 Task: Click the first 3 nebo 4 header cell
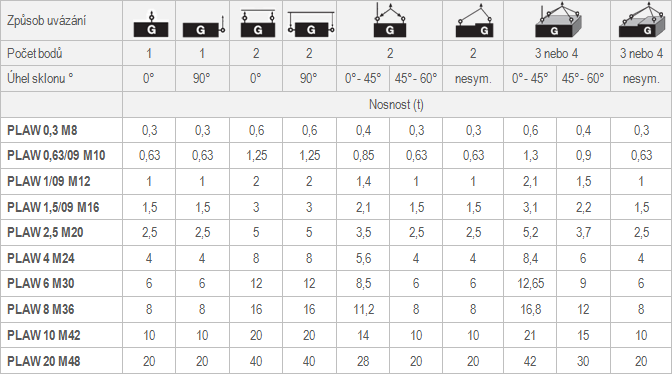557,54
